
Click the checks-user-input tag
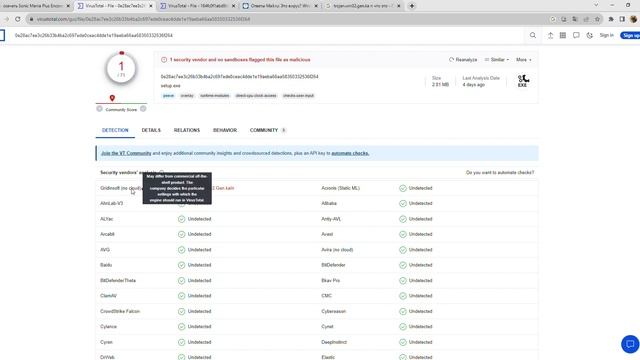(298, 96)
